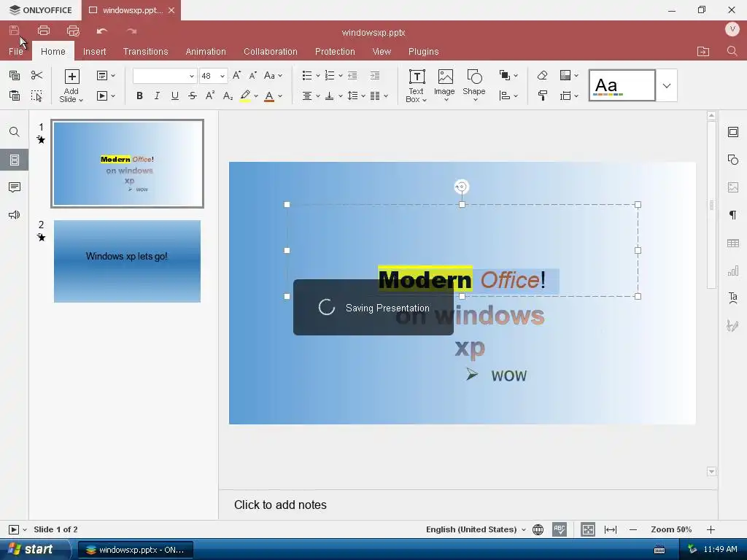Click the Copy icon

15,75
